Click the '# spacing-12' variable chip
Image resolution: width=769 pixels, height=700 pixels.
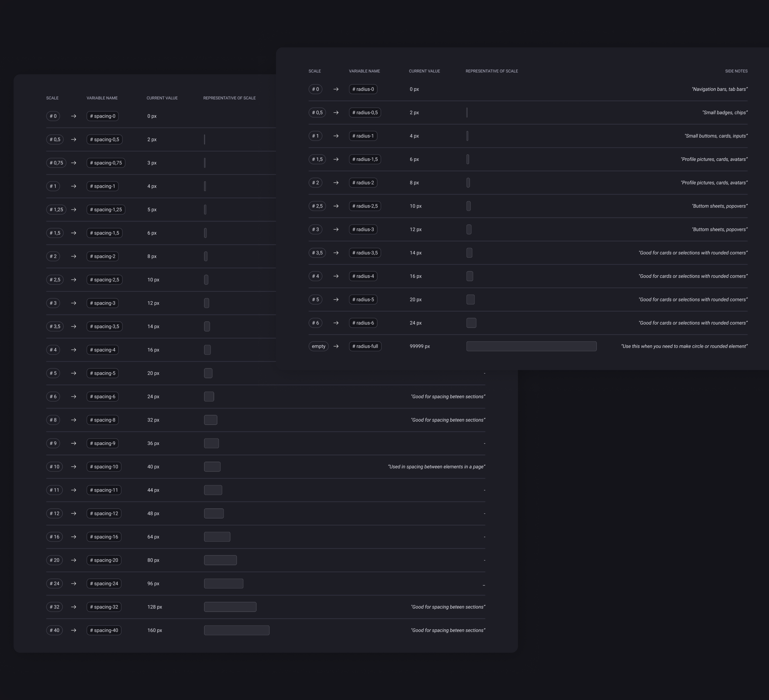point(104,514)
